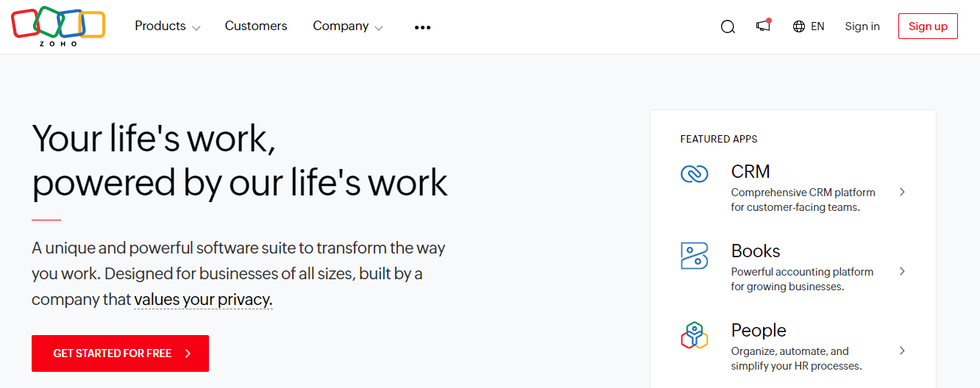The height and width of the screenshot is (388, 980).
Task: Follow the "values your privacy" link
Action: click(203, 300)
